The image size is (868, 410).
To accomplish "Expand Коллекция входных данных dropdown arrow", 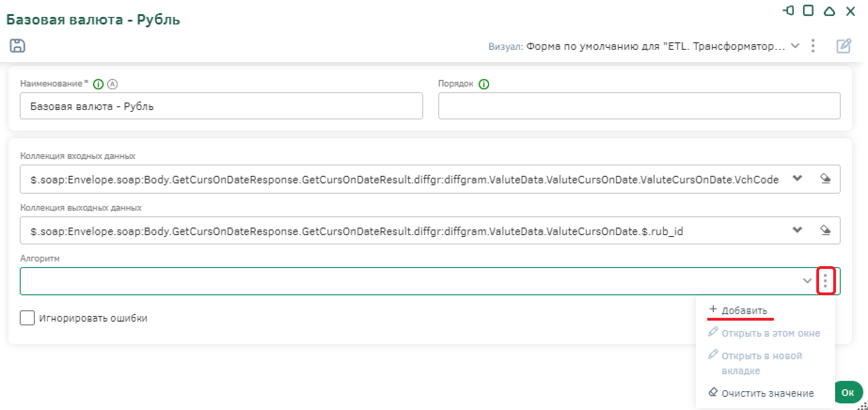I will (x=797, y=178).
